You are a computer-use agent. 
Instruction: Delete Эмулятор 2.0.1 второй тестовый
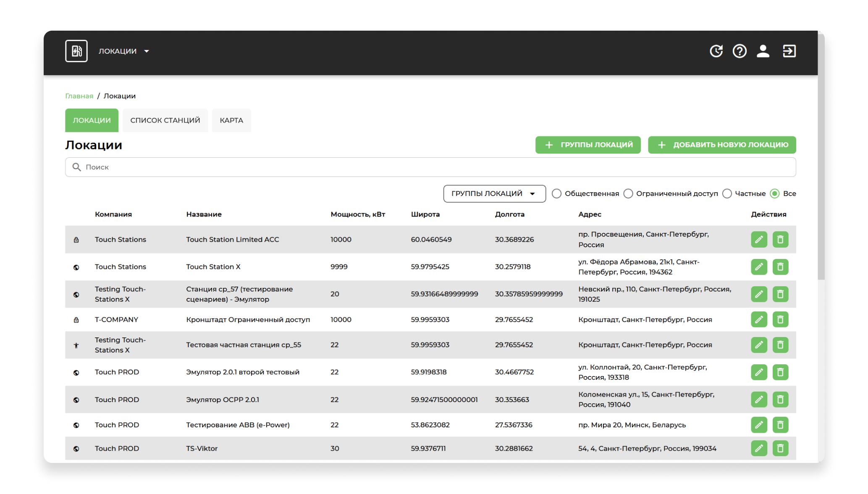click(780, 372)
